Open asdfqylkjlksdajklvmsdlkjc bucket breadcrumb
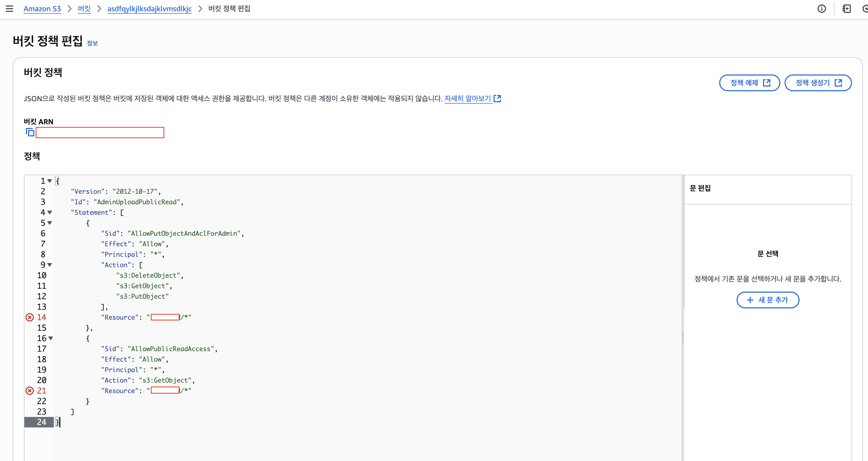Screen dimensions: 868x461 [149, 9]
